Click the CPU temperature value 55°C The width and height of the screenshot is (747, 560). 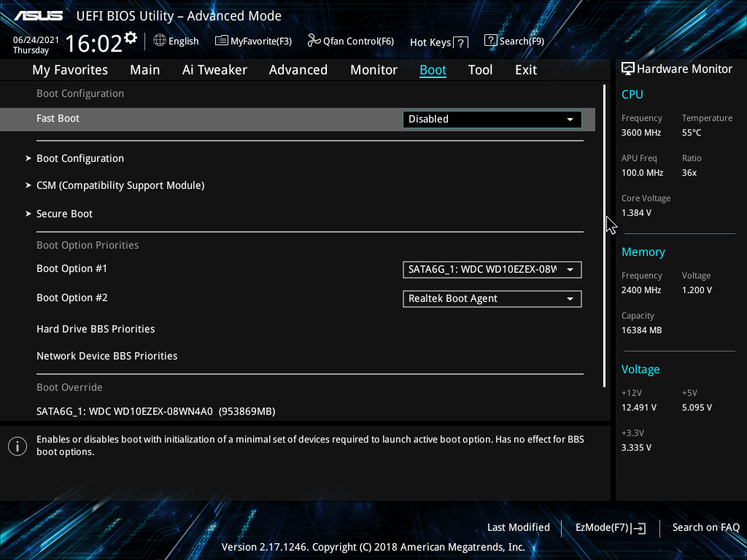tap(692, 133)
